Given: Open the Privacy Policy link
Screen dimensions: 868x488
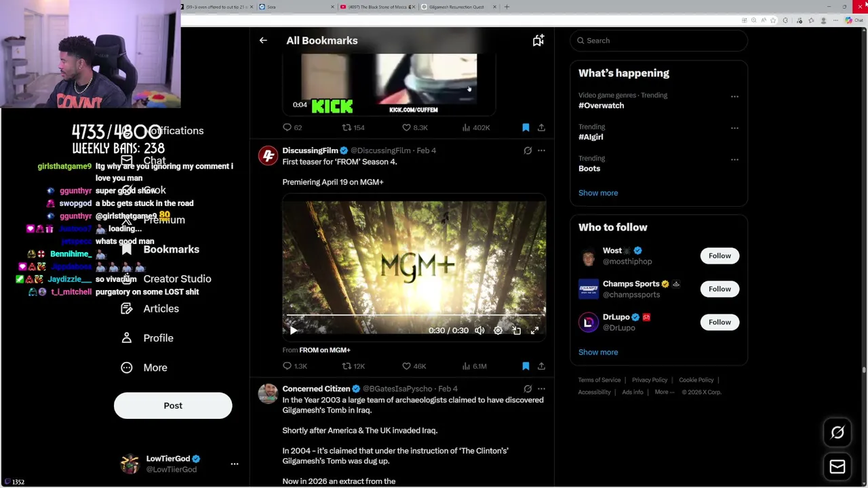Looking at the screenshot, I should point(650,380).
